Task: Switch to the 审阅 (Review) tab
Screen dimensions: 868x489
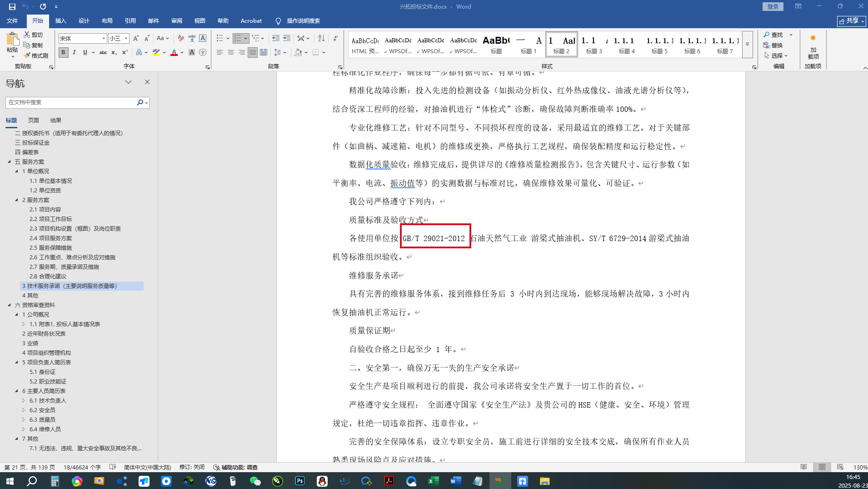Action: click(176, 21)
